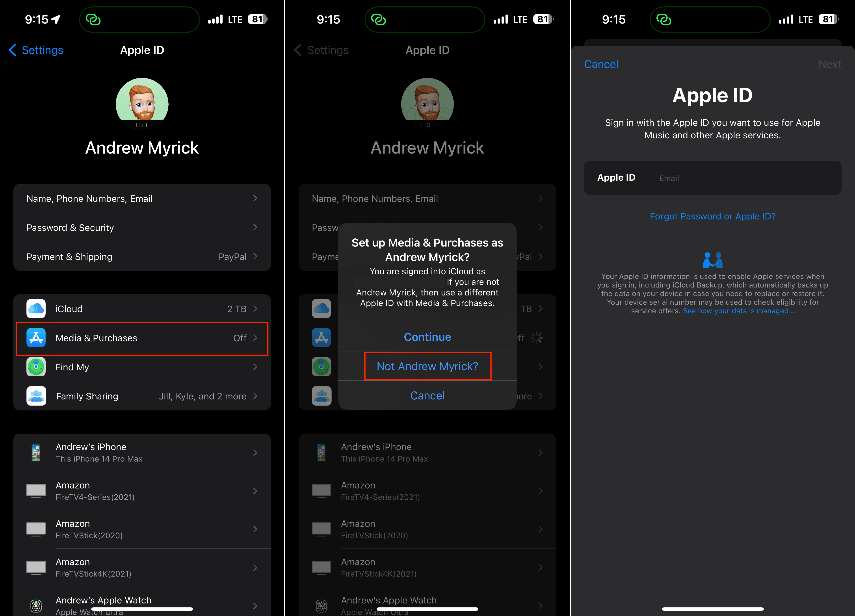The width and height of the screenshot is (855, 616).
Task: Tap the blue Cancel button in right screen
Action: pos(601,64)
